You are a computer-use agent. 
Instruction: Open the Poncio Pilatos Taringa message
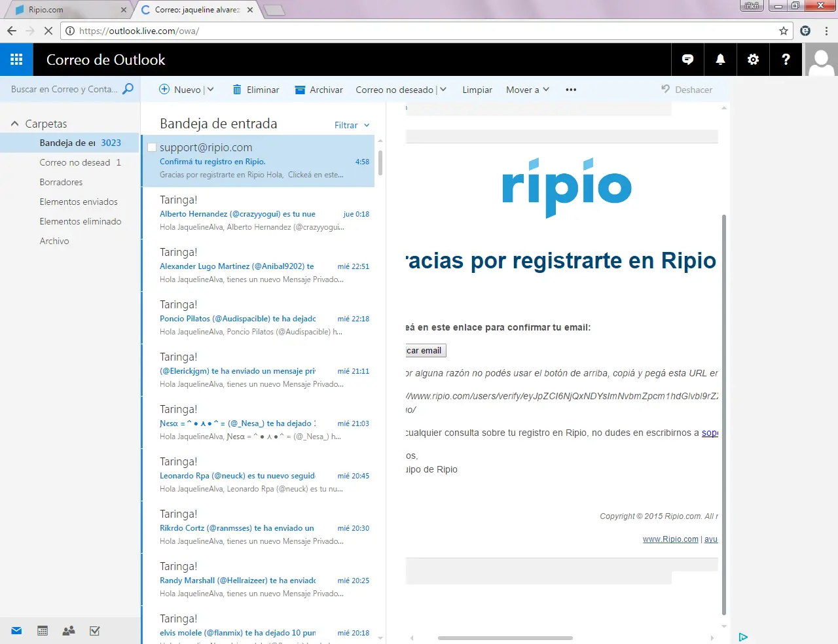click(258, 318)
